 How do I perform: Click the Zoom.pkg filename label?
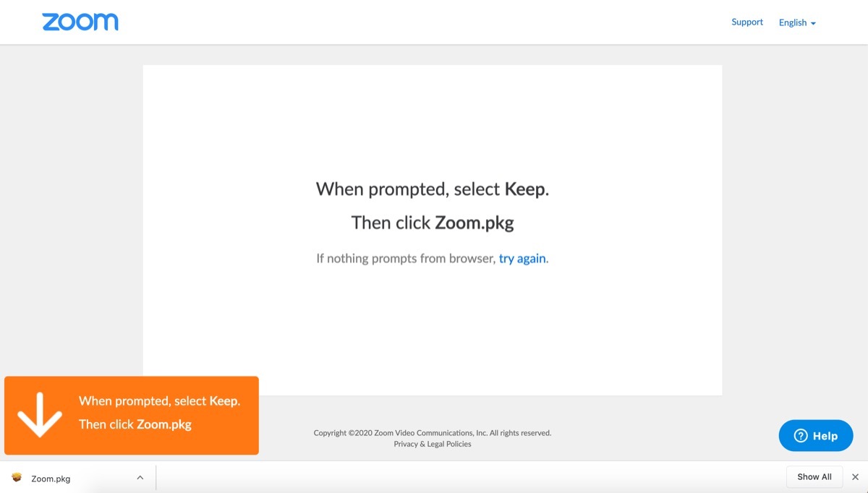pyautogui.click(x=51, y=478)
